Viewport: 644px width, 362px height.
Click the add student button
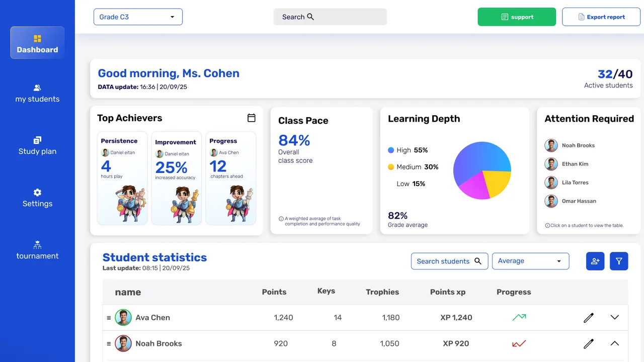point(595,261)
